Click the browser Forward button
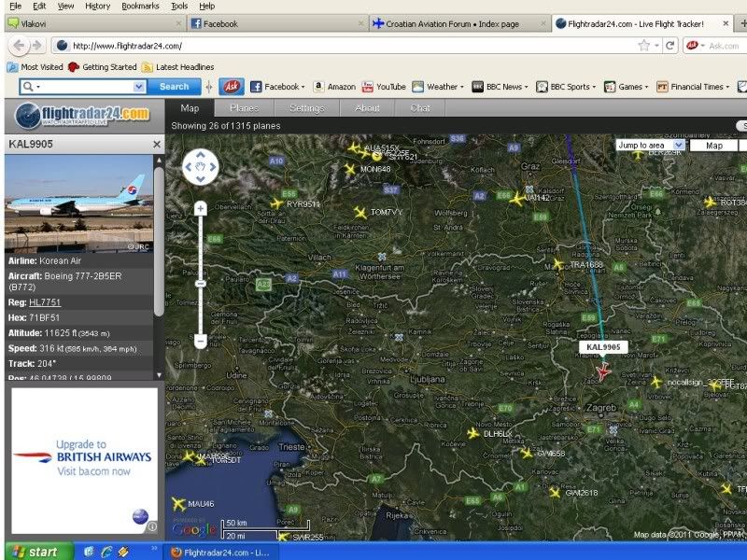 36,46
